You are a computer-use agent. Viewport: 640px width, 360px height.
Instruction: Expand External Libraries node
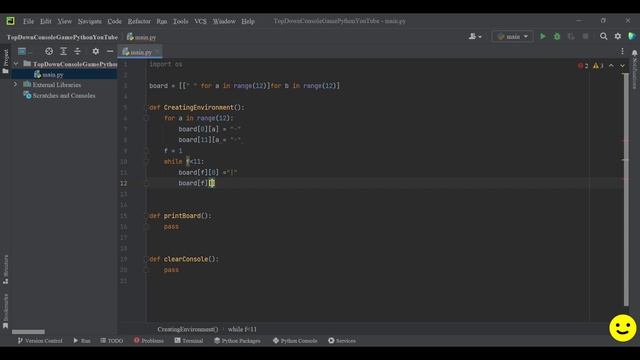click(x=16, y=84)
